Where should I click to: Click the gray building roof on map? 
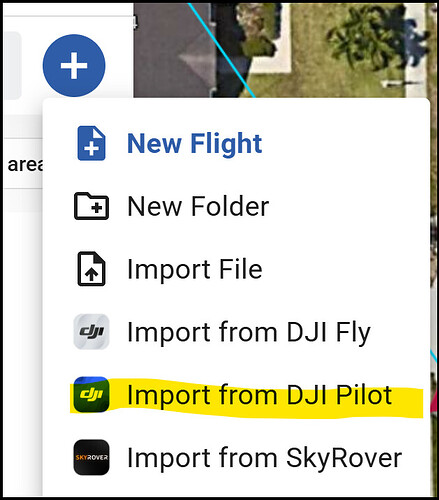click(x=173, y=50)
